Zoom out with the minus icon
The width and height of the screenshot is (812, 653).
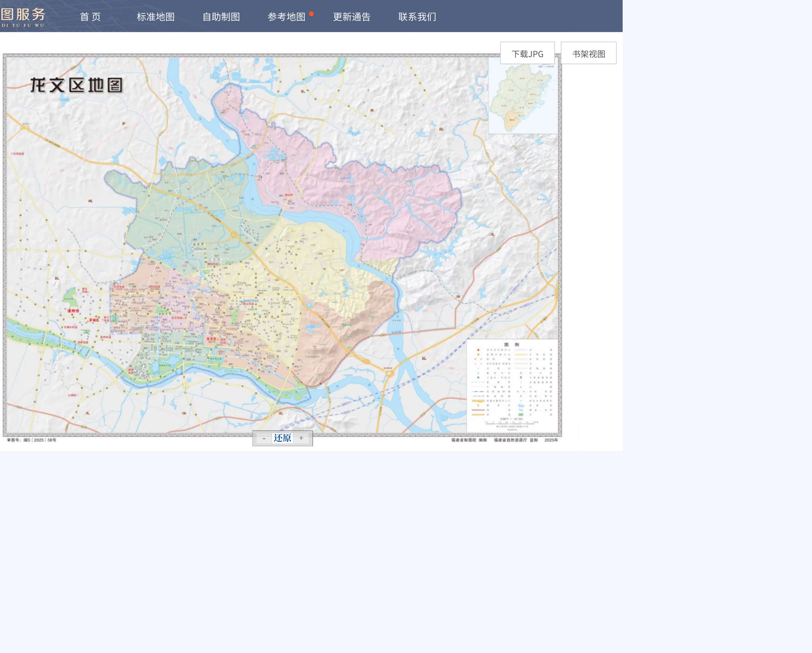[264, 438]
